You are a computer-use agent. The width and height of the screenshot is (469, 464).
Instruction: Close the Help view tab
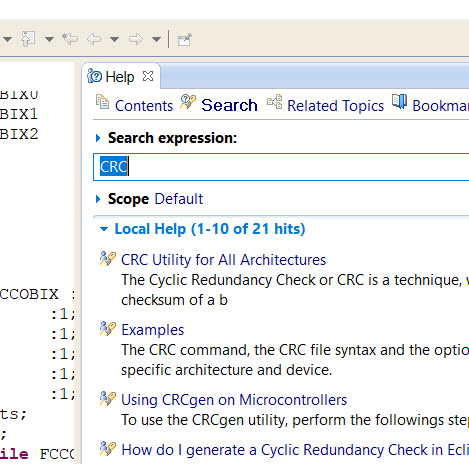pyautogui.click(x=148, y=76)
